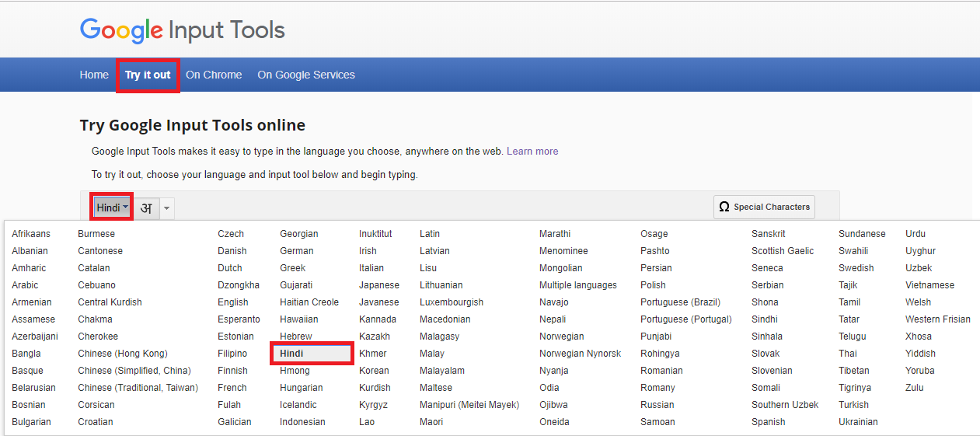Select Nepali language
The width and height of the screenshot is (980, 436).
tap(553, 319)
